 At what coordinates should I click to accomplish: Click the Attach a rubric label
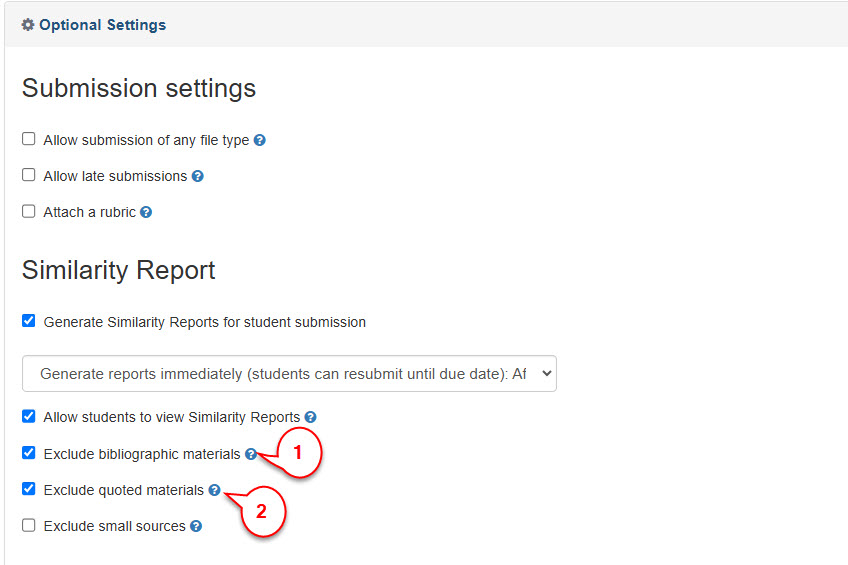90,212
